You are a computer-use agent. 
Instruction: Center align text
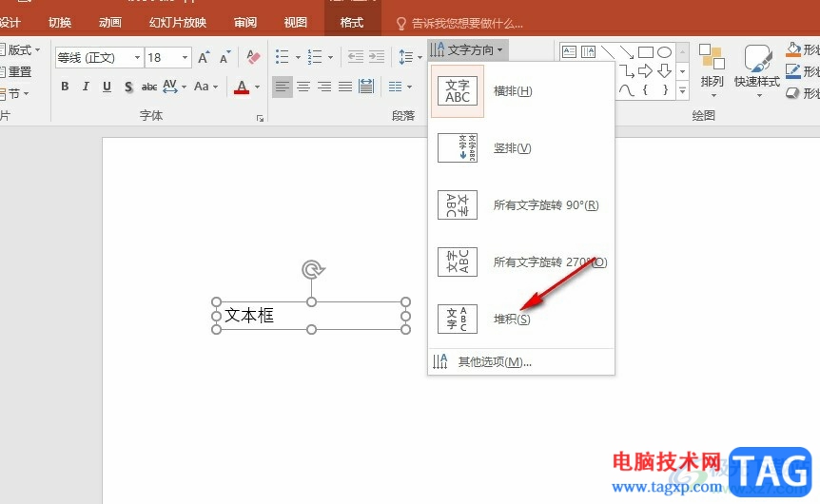point(303,87)
